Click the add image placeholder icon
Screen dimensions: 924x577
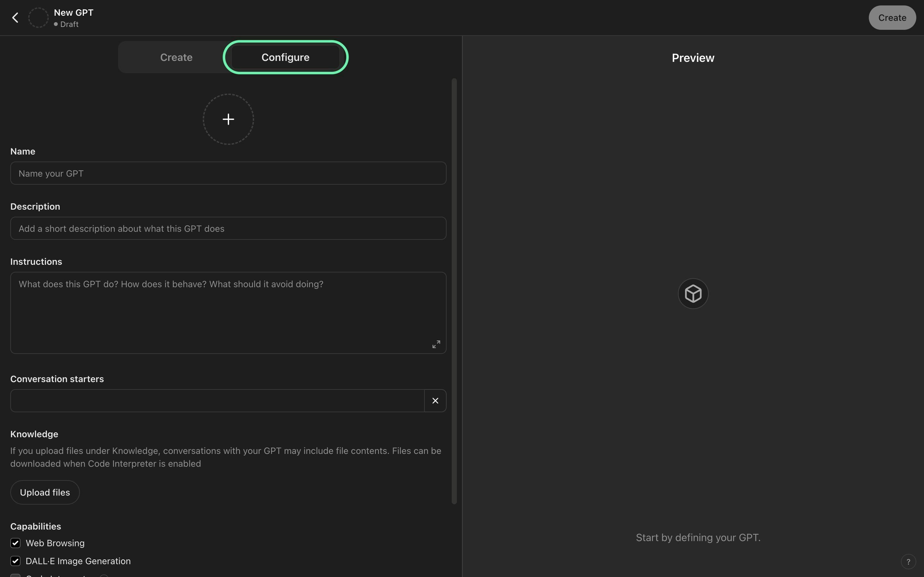[x=227, y=119]
